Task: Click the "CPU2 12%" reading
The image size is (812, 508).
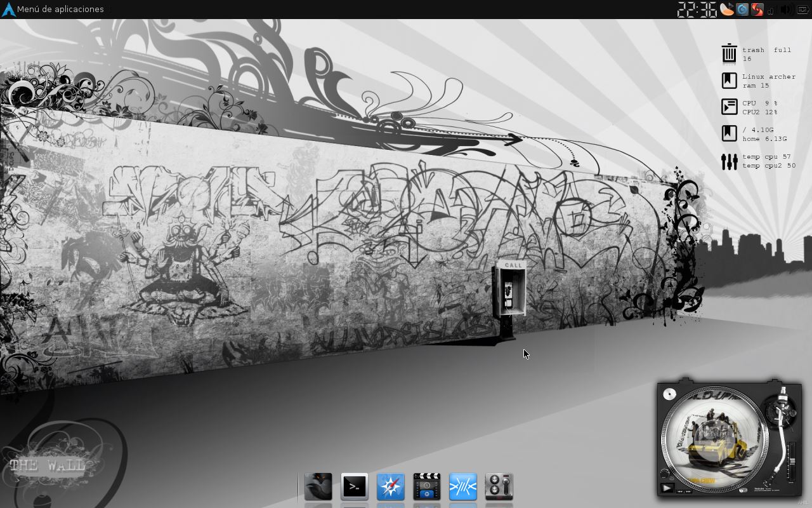Action: pos(760,112)
